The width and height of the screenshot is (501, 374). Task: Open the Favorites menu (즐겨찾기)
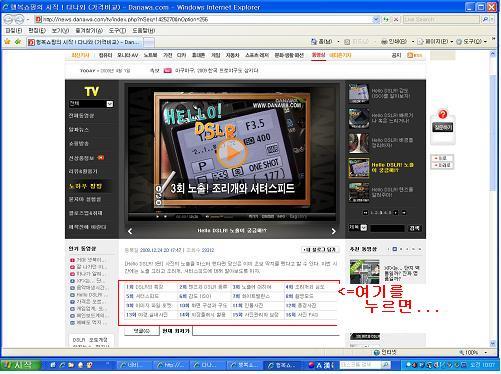[89, 31]
